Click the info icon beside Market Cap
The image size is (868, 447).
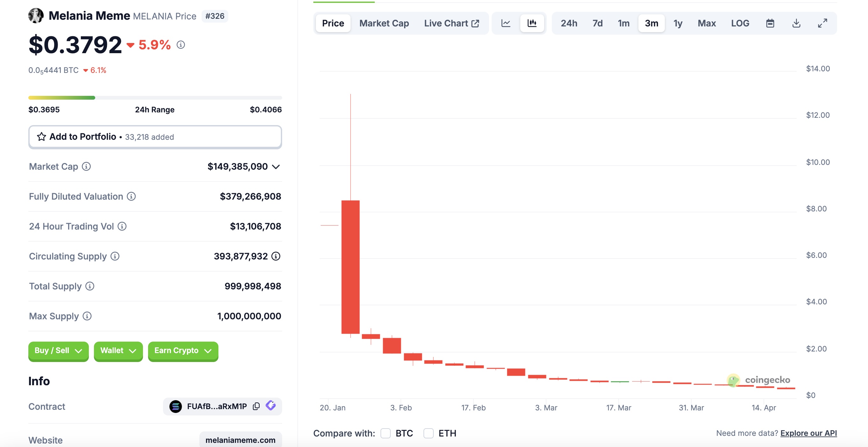click(x=87, y=167)
